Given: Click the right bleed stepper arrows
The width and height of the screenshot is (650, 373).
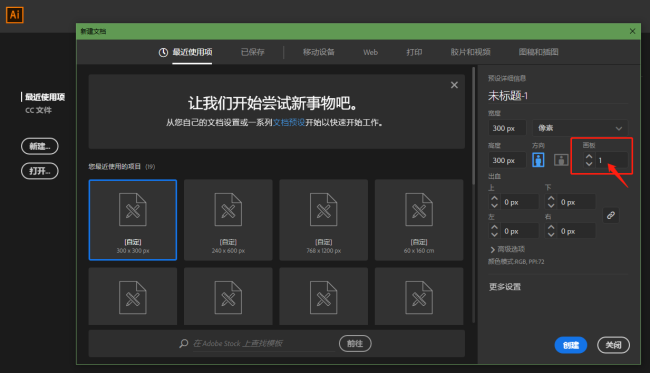Looking at the screenshot, I should coord(551,231).
